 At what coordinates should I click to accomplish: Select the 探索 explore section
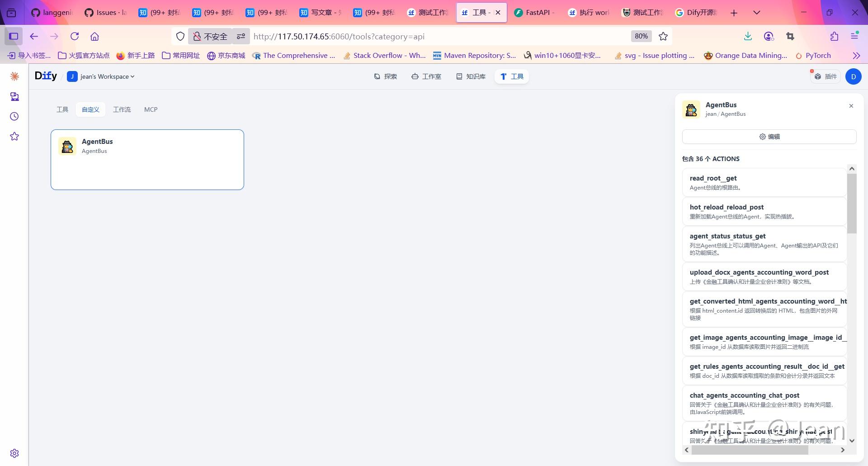coord(385,76)
